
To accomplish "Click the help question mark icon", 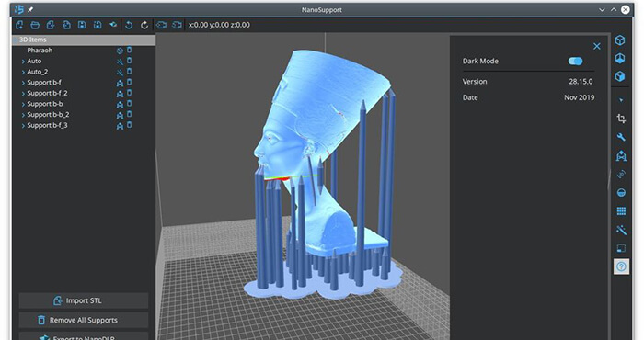I will tap(621, 266).
